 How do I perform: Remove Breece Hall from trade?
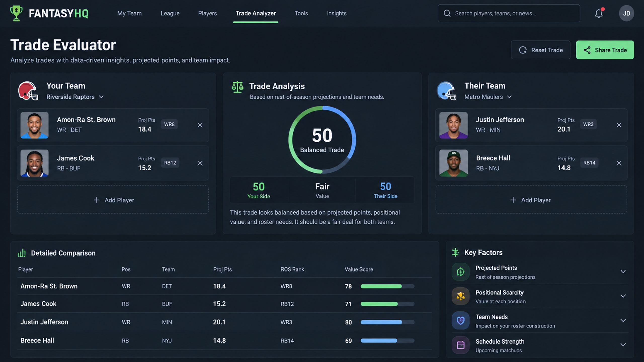(x=619, y=163)
